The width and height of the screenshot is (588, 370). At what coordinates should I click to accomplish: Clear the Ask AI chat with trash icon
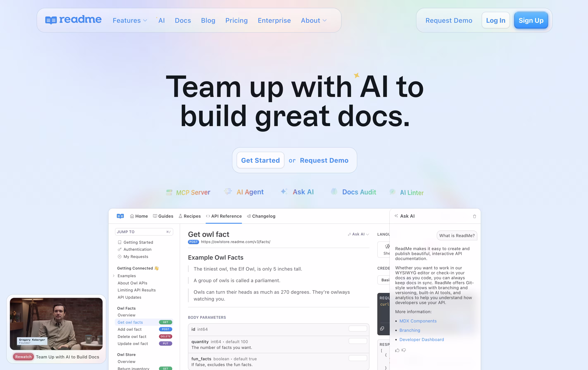coord(474,216)
